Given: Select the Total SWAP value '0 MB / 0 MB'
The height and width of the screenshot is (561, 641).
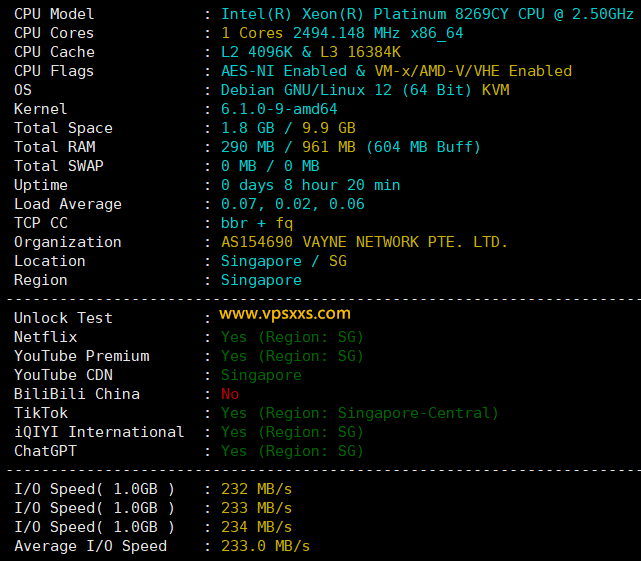Looking at the screenshot, I should (270, 166).
